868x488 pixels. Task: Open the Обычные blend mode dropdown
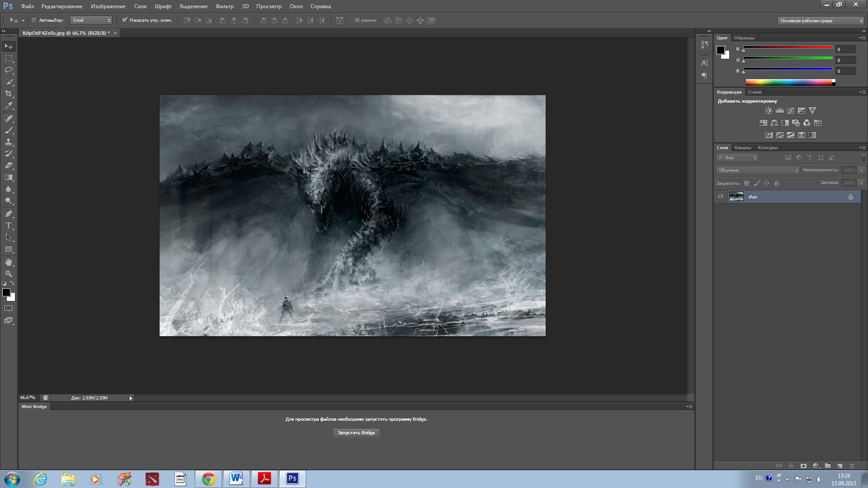tap(758, 170)
